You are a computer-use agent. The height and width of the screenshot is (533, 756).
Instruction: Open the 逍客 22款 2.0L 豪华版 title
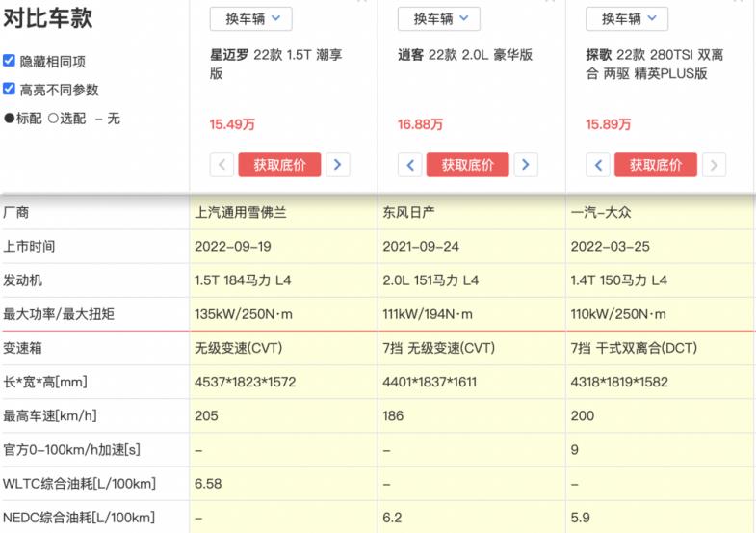point(465,55)
